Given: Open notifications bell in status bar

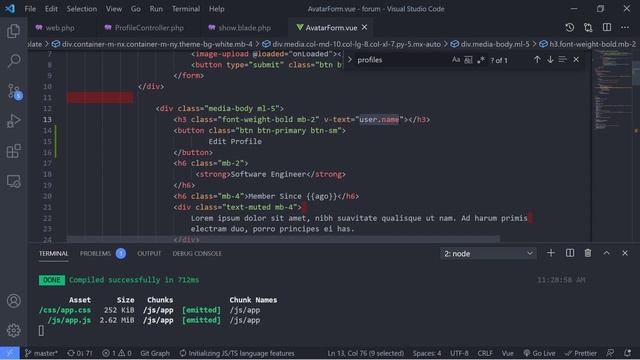Looking at the screenshot, I should click(627, 353).
